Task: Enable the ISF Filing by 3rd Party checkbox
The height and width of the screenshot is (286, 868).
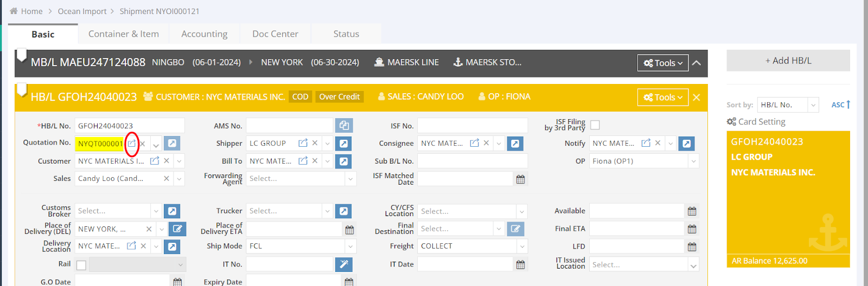Action: (x=595, y=125)
